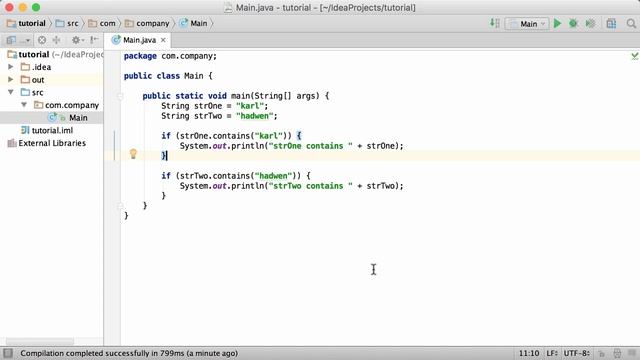The width and height of the screenshot is (640, 360).
Task: Click println "strTwo contains" line
Action: [x=291, y=186]
